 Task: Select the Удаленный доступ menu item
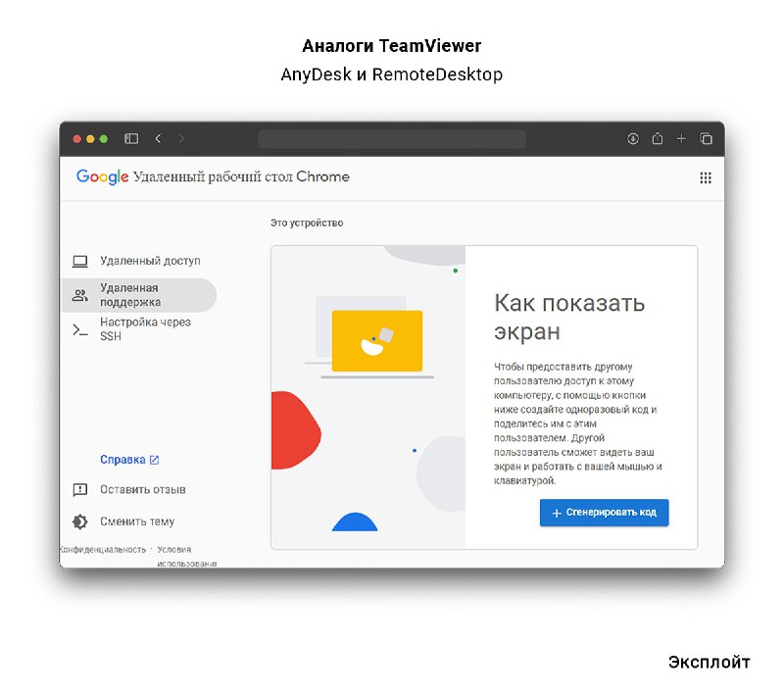pyautogui.click(x=150, y=261)
